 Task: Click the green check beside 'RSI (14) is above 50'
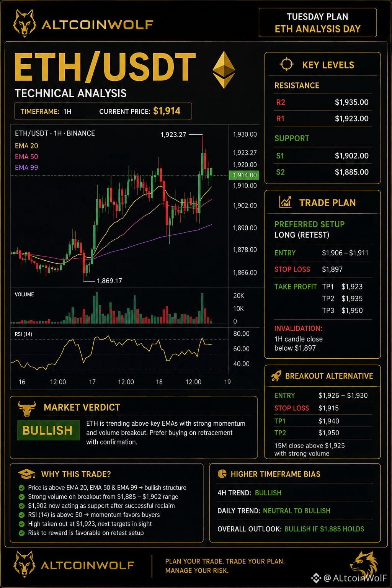tap(22, 515)
